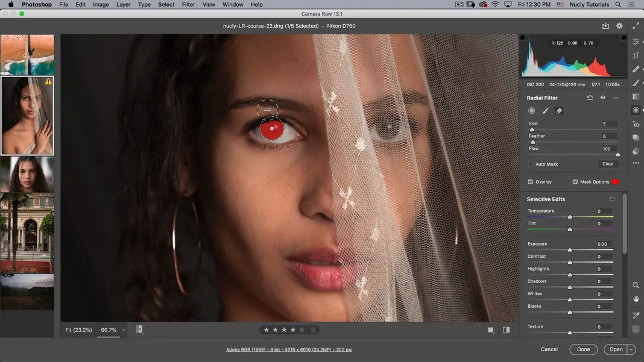Click the Wi-Fi status icon

click(495, 4)
